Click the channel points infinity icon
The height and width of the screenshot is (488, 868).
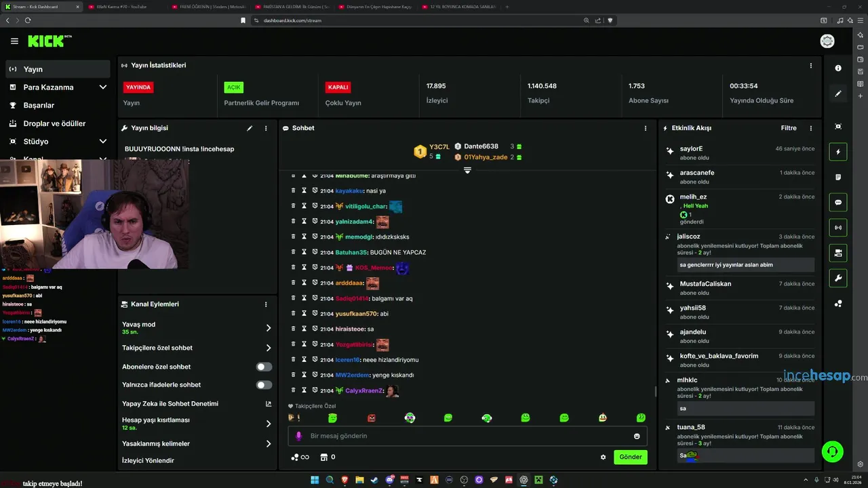[300, 457]
